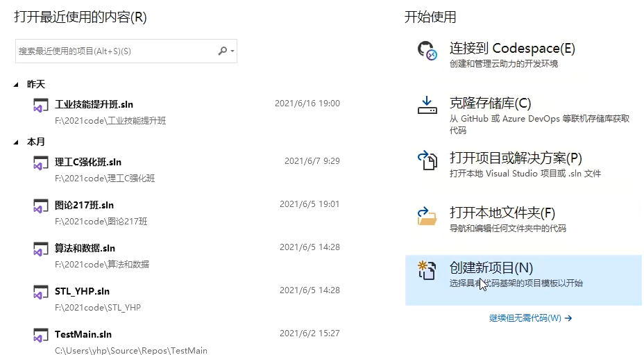Select 连接到 Codespace option
The image size is (644, 355).
pos(512,49)
